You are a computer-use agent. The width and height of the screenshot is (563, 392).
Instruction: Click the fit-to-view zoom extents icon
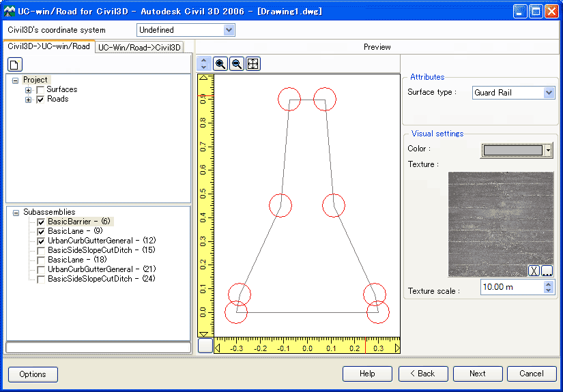coord(252,64)
